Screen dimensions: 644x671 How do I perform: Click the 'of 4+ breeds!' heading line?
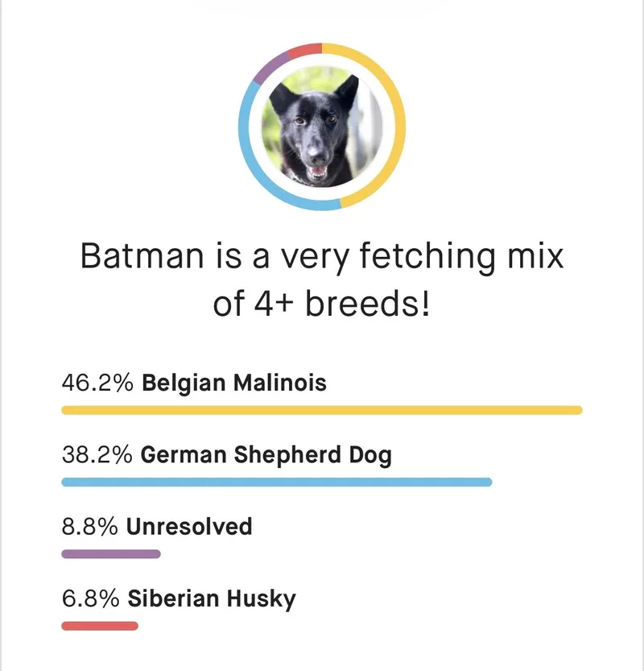(x=321, y=304)
